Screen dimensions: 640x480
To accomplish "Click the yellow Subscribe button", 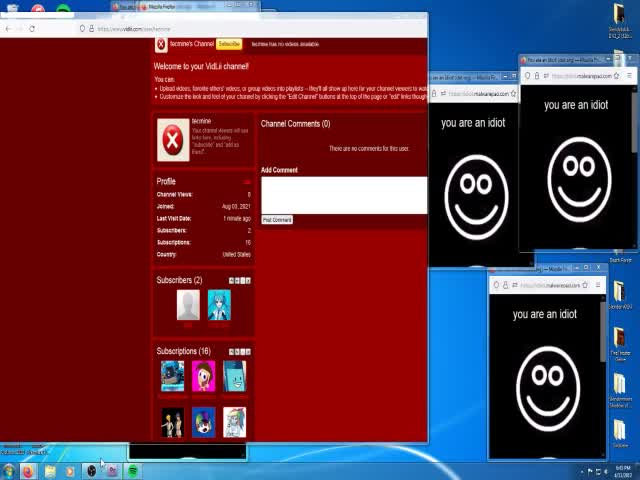I will pos(229,44).
